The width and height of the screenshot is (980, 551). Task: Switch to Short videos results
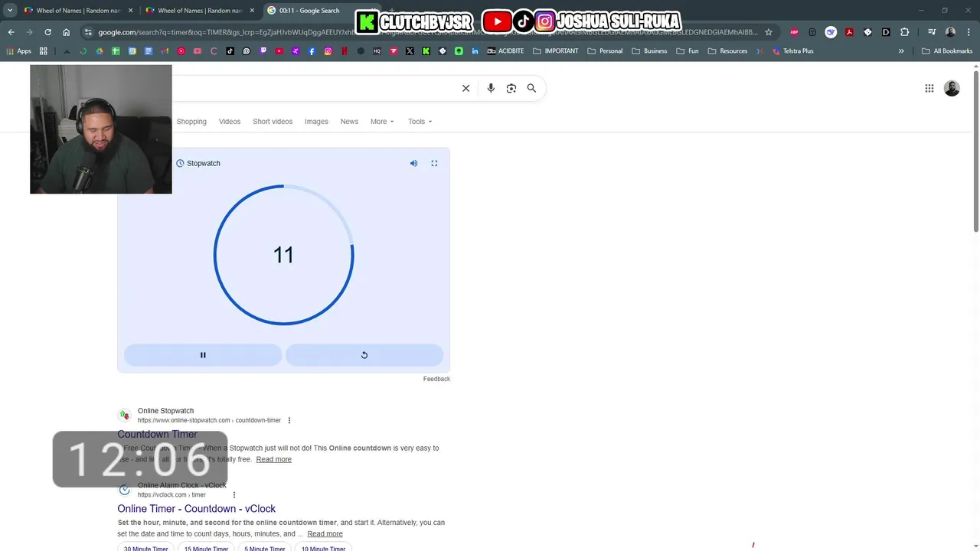pos(273,122)
